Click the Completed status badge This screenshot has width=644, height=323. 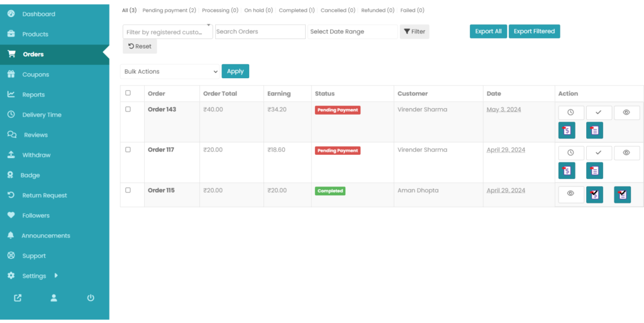point(330,191)
